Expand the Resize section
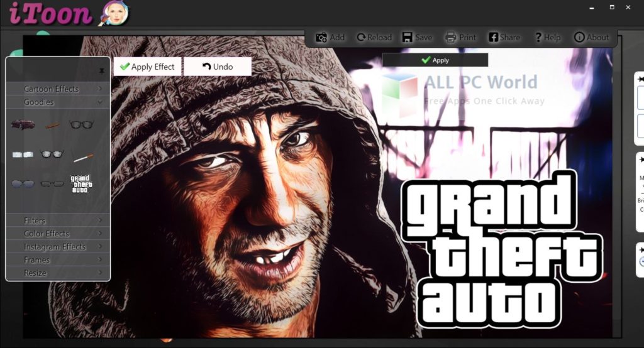Image resolution: width=644 pixels, height=348 pixels. pyautogui.click(x=58, y=273)
